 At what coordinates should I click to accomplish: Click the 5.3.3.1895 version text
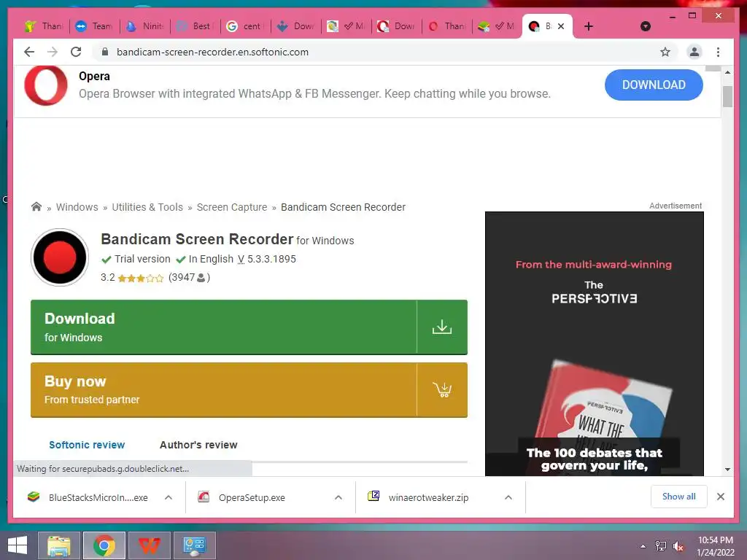pyautogui.click(x=271, y=259)
